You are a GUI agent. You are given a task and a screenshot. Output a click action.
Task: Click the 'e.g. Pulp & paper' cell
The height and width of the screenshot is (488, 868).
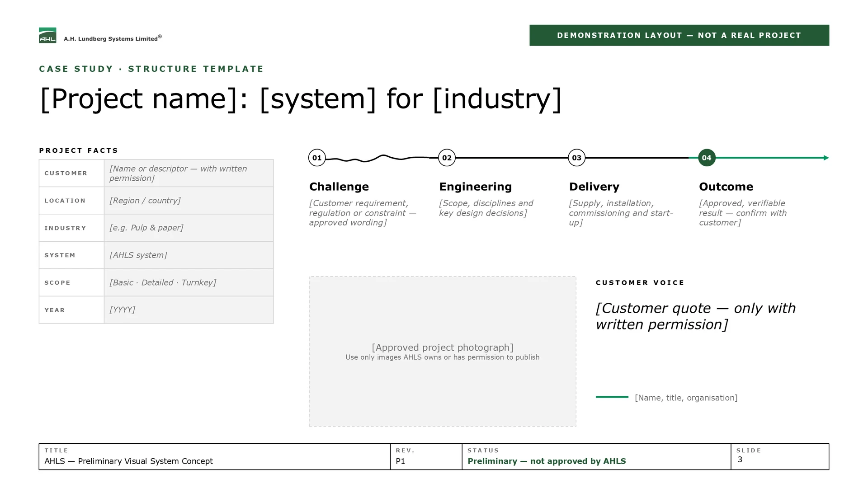click(189, 228)
